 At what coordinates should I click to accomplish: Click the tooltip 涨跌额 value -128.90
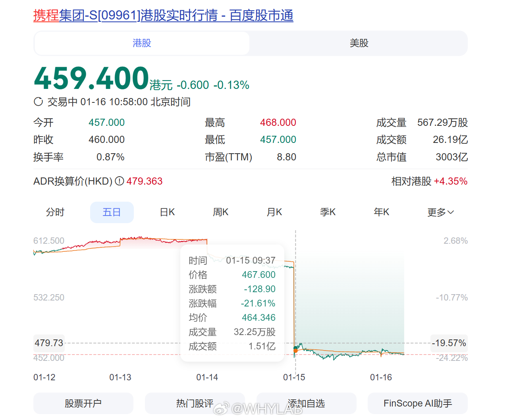click(x=260, y=289)
